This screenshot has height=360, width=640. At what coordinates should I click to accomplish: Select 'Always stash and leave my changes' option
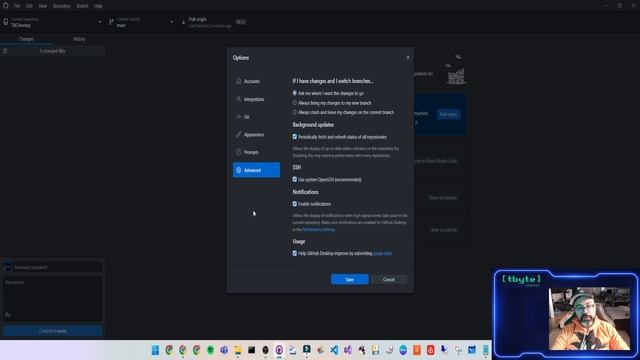pos(295,112)
